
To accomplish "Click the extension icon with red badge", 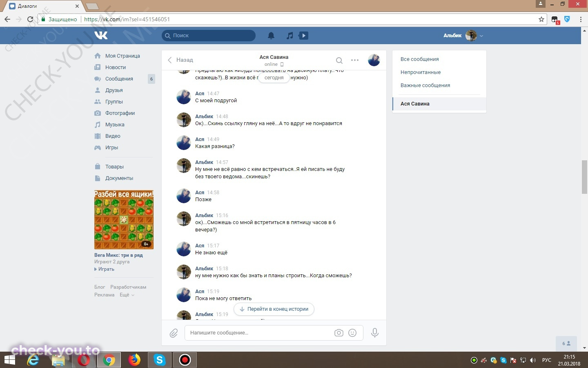I will coord(555,20).
